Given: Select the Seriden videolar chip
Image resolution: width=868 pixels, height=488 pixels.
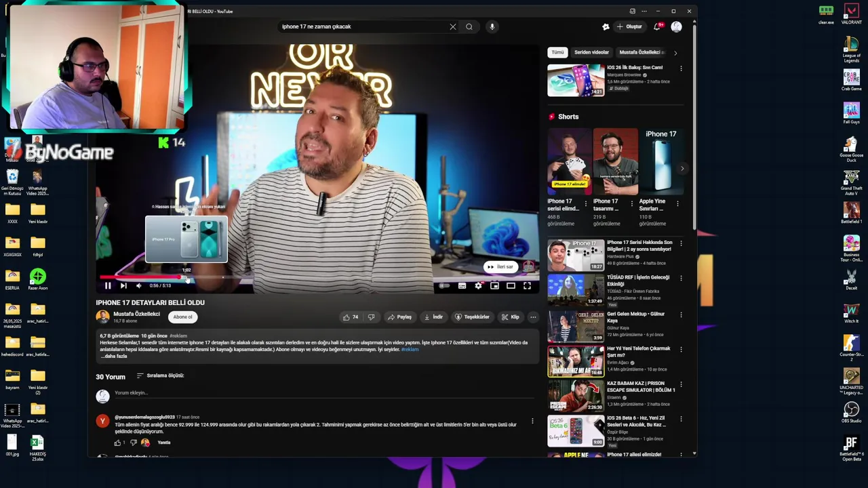Looking at the screenshot, I should (x=591, y=52).
